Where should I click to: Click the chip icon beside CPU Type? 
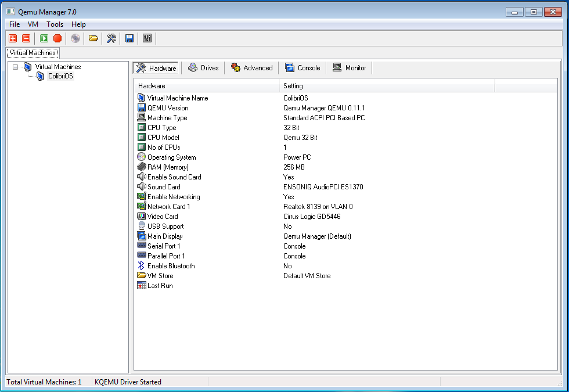(142, 127)
